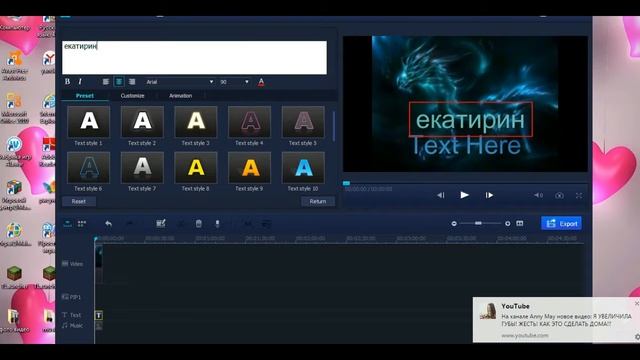
Task: Select the 'екатирин' text box in preview
Action: 471,119
